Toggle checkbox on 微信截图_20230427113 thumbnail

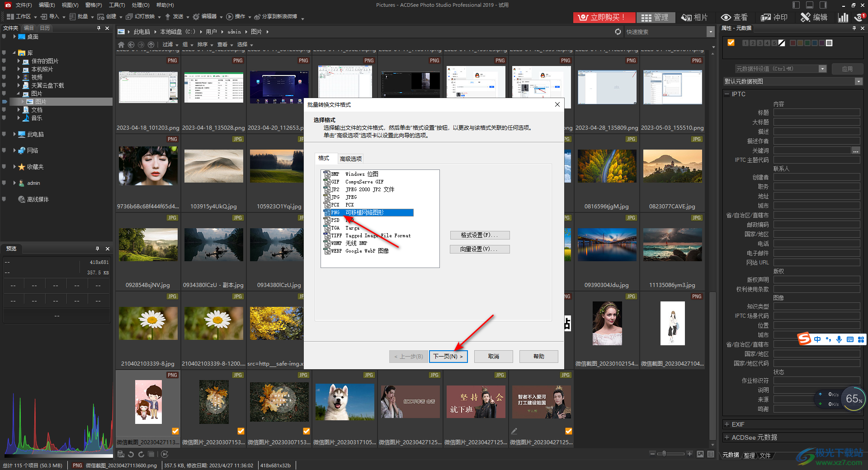pos(175,431)
